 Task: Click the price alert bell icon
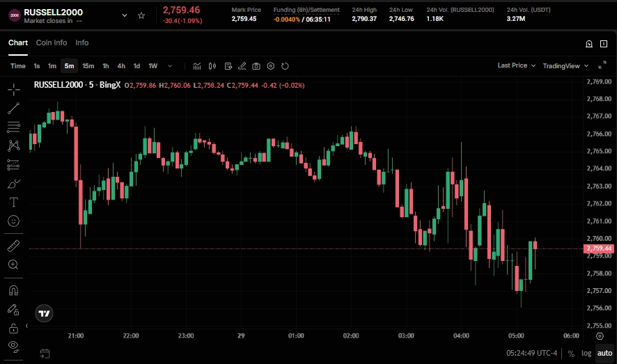click(x=589, y=43)
